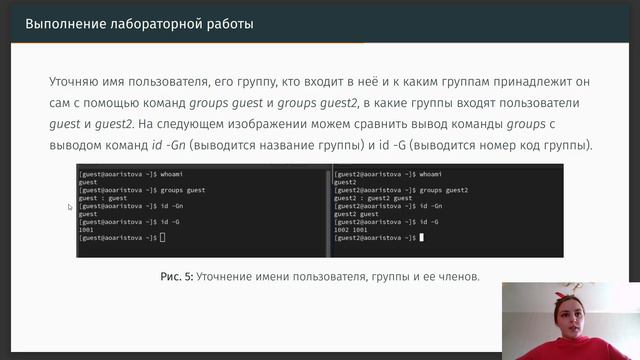Click the "groups guest2" command in the right terminal
640x360 pixels.
(444, 190)
